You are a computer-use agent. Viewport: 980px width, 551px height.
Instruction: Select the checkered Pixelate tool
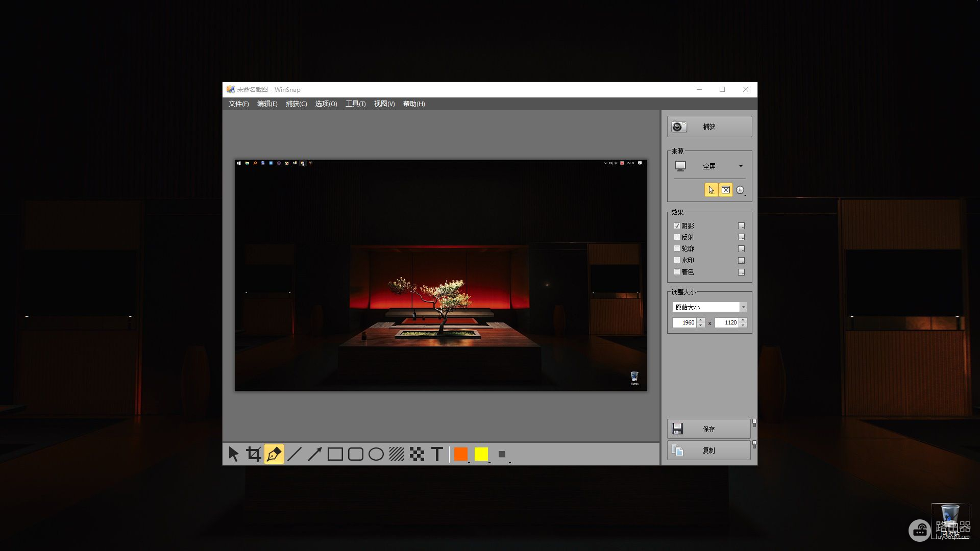(417, 454)
